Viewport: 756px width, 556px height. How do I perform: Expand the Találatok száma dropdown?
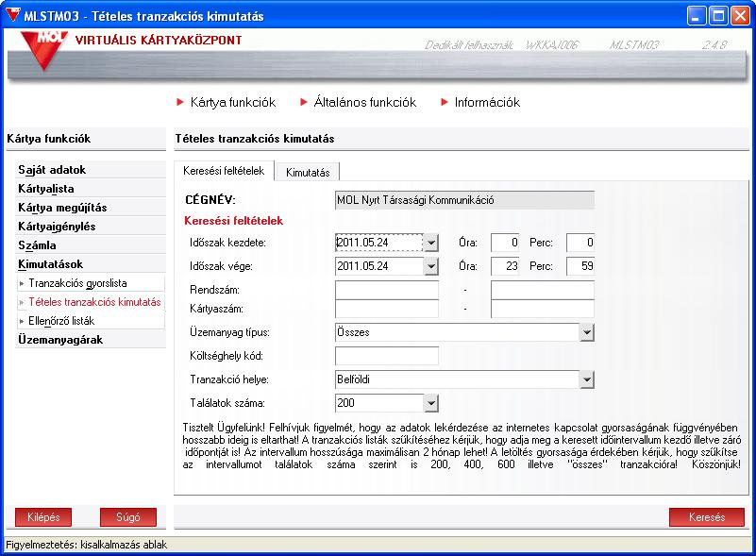click(431, 403)
